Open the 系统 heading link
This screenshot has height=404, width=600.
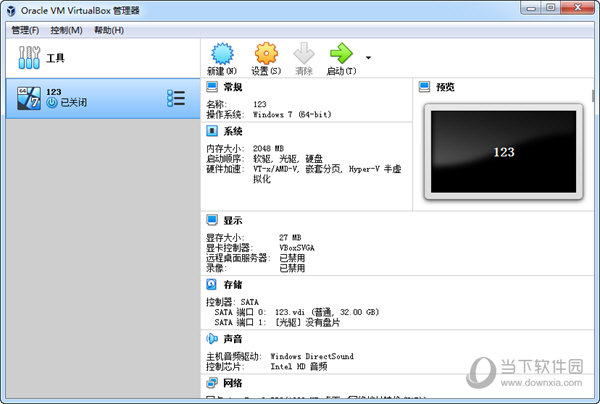233,132
